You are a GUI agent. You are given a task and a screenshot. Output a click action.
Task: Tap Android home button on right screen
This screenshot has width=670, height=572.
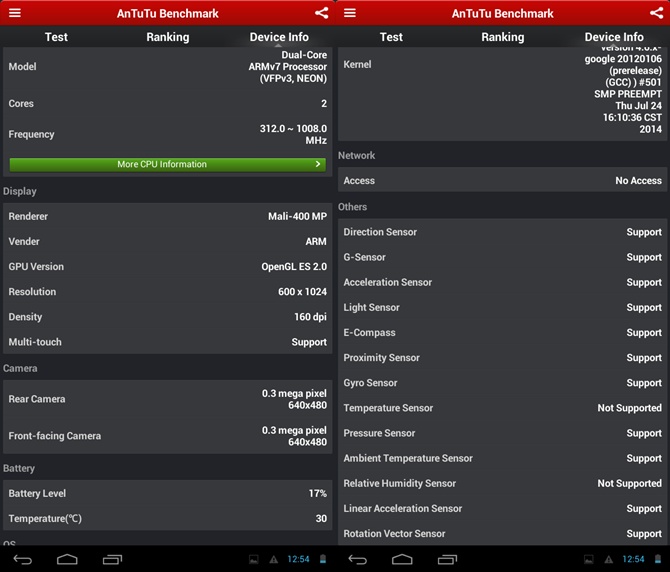click(x=403, y=559)
